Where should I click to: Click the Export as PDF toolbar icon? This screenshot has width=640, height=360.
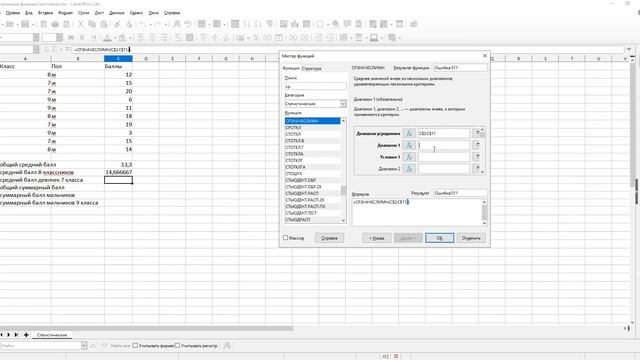(x=44, y=24)
